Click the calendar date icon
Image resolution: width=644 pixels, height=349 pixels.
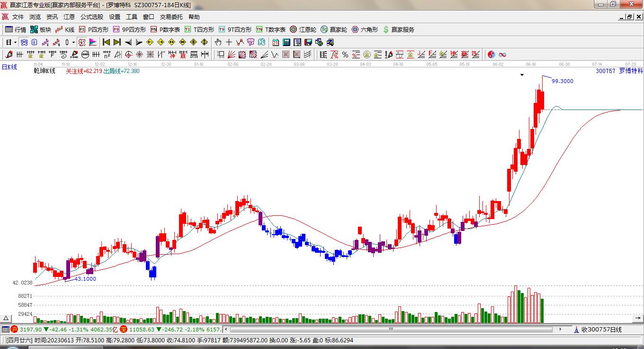click(275, 42)
